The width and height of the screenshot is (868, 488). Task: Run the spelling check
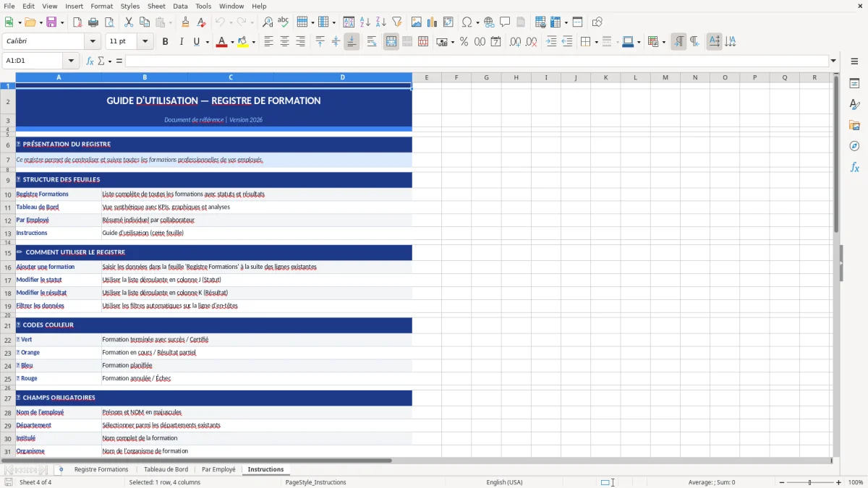tap(284, 22)
